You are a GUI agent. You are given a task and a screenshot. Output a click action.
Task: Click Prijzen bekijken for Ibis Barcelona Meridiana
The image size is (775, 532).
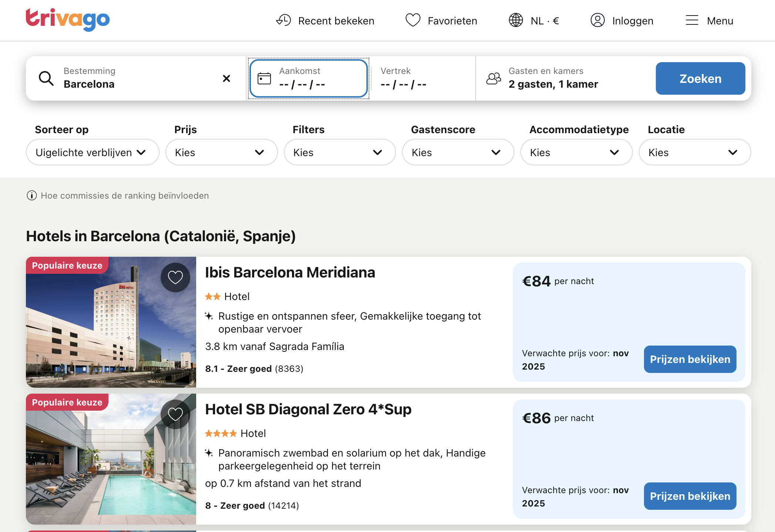tap(690, 359)
